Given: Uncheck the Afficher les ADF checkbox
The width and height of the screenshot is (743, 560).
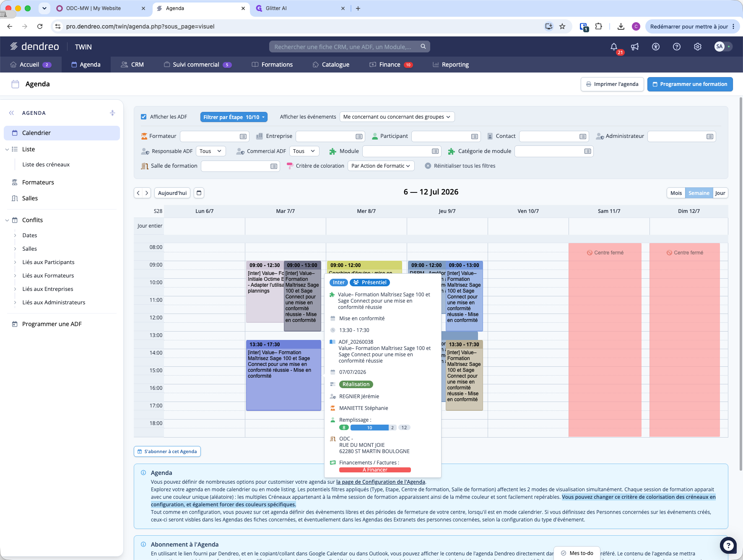Looking at the screenshot, I should (144, 117).
